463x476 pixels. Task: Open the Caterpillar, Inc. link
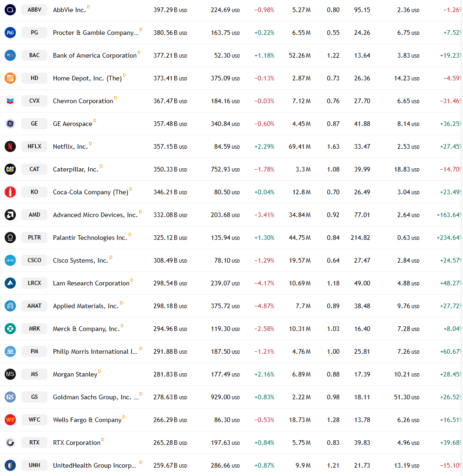pyautogui.click(x=76, y=169)
